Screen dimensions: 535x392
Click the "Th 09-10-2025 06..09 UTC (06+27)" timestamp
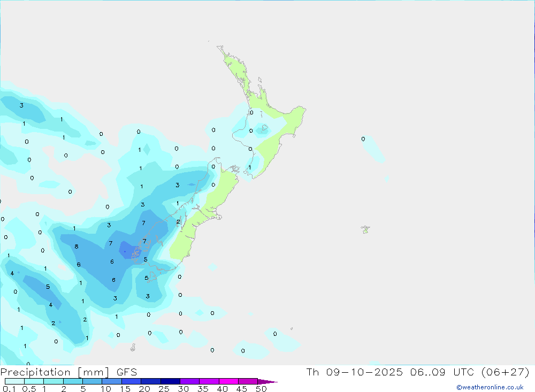click(x=418, y=372)
